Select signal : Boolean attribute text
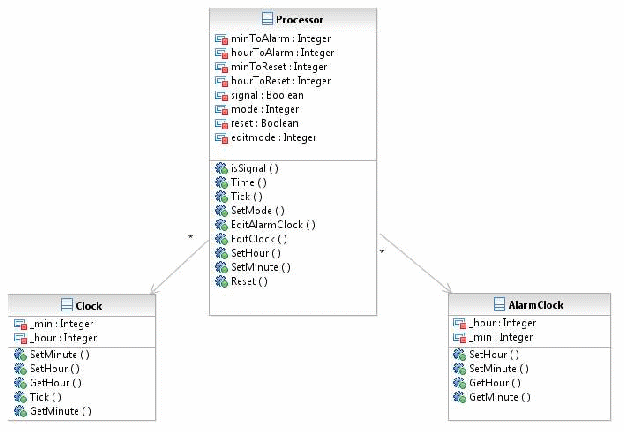The height and width of the screenshot is (432, 624). (267, 95)
